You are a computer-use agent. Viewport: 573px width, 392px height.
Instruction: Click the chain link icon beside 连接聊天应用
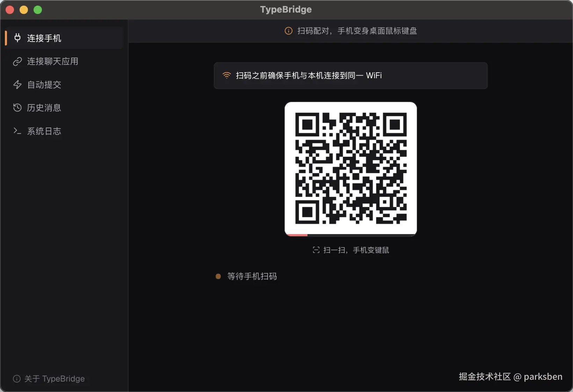tap(17, 61)
